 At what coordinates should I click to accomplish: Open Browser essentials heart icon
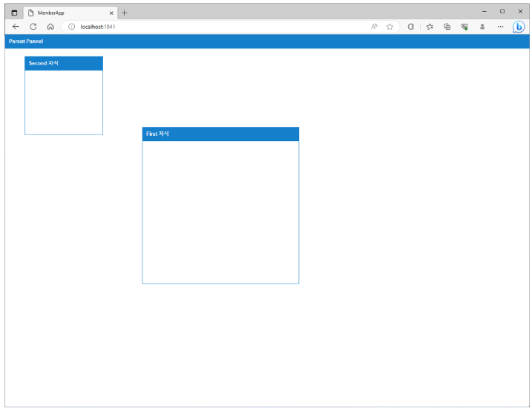464,27
